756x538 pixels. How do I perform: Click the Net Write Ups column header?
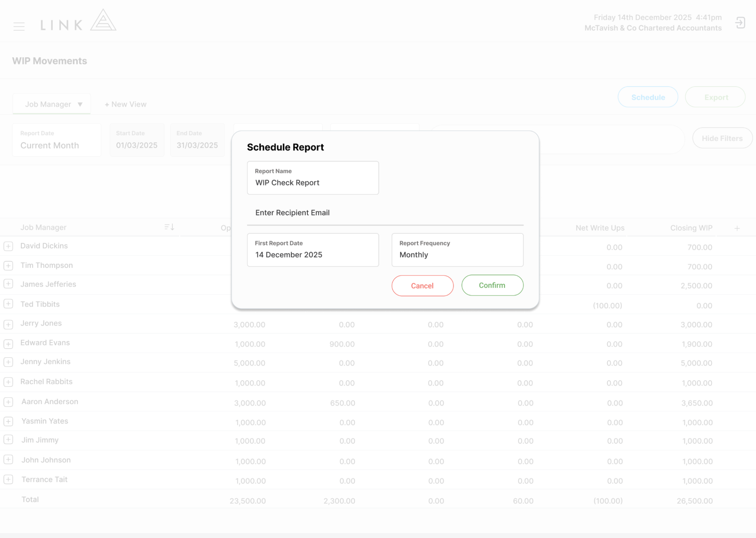[600, 228]
